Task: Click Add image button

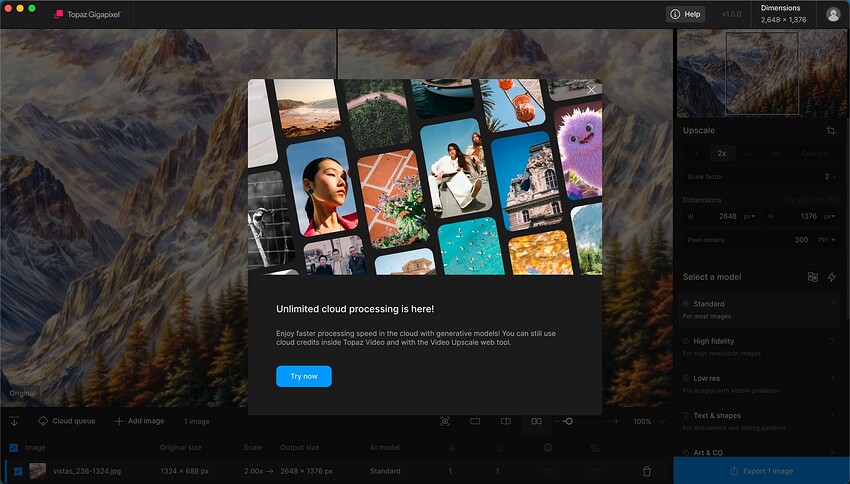Action: [139, 421]
